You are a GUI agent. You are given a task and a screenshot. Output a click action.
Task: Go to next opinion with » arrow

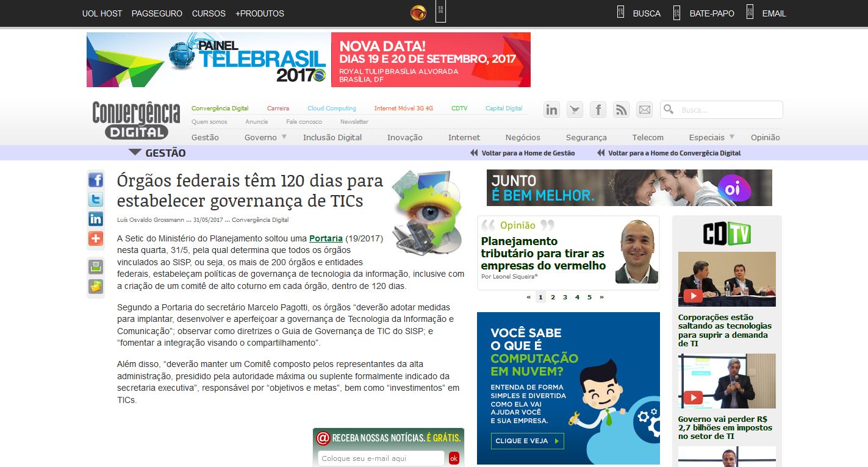click(601, 298)
